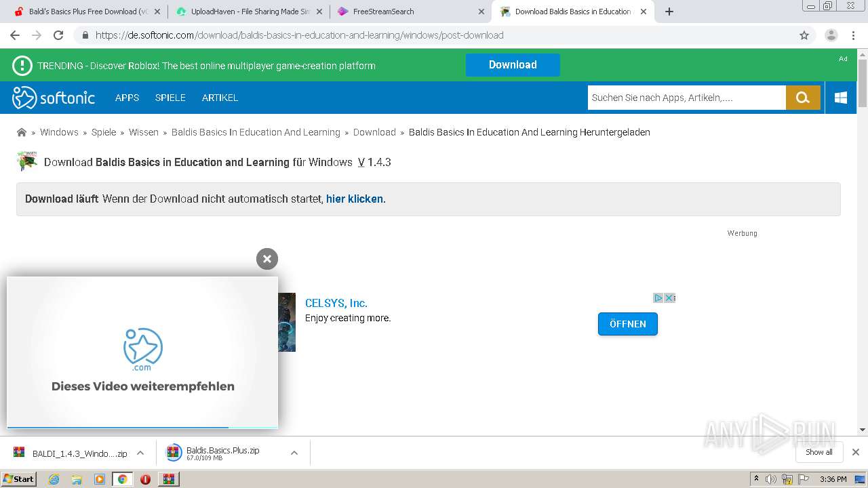Close the FreeStreamSearch tab
Image resolution: width=868 pixels, height=488 pixels.
481,12
